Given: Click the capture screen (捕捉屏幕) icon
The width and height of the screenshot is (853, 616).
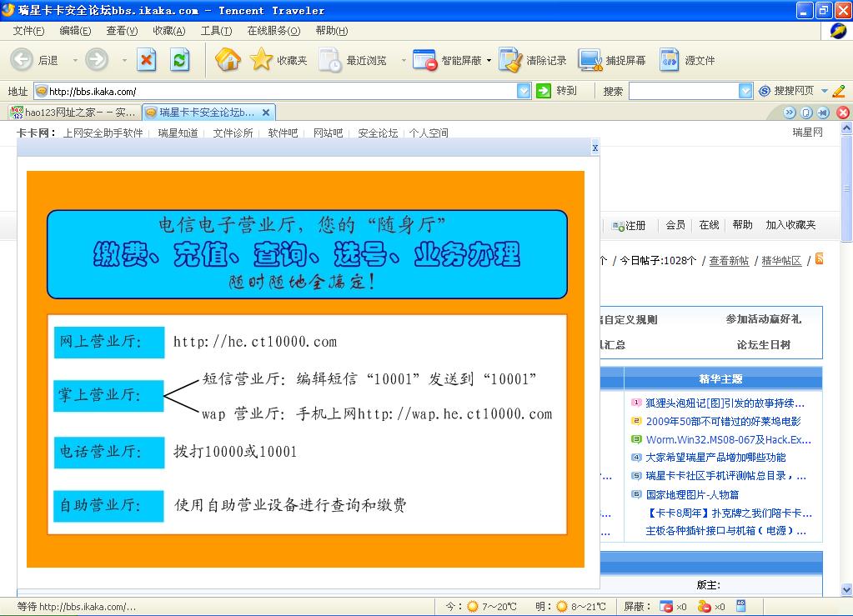Looking at the screenshot, I should click(591, 60).
